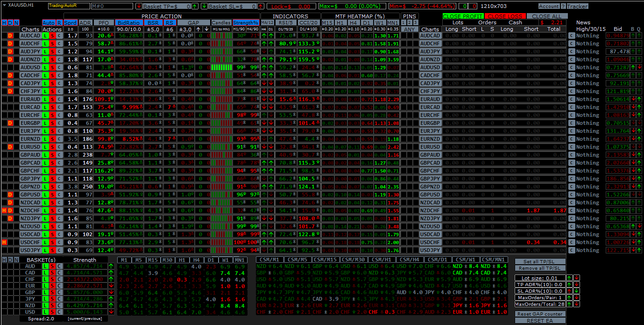Open the XAUUSD,H1 chart dropdown triangle

tap(4, 4)
